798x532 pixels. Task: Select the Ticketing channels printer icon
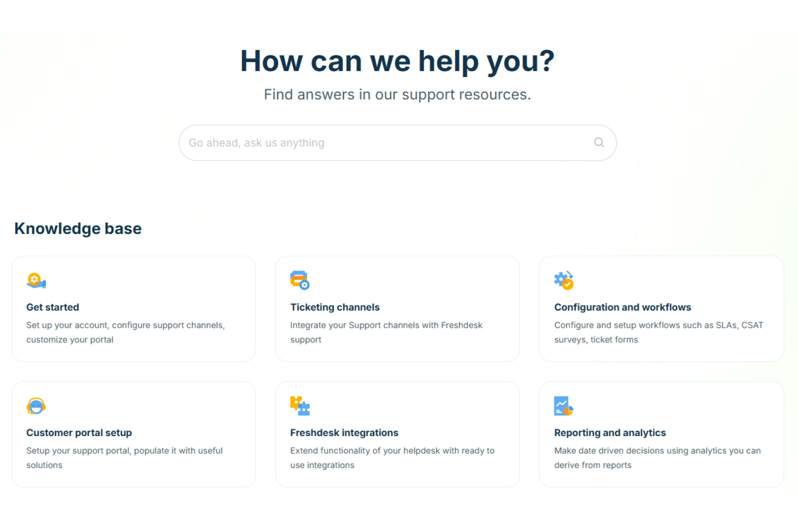point(300,280)
